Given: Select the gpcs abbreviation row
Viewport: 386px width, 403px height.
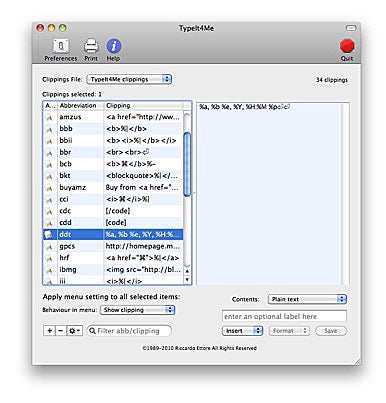Looking at the screenshot, I should coord(113,246).
